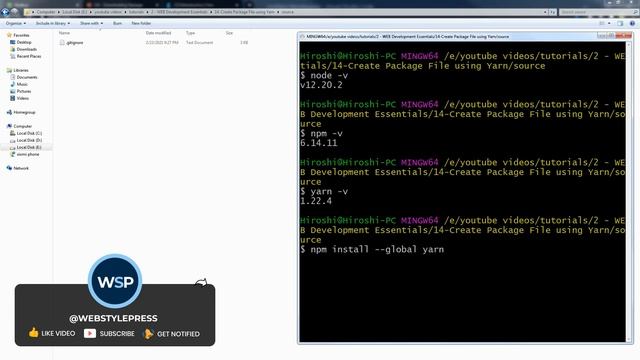Click 2 - WEB Development Essentials breadcrumb
640x360 pixels.
click(x=180, y=12)
